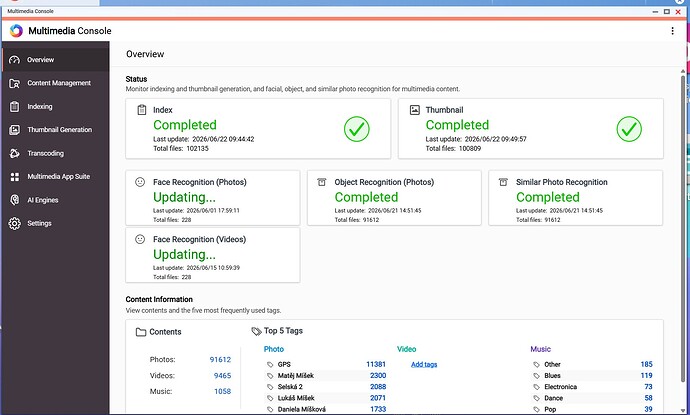Click the Index status green checkmark
690x415 pixels.
coord(356,129)
